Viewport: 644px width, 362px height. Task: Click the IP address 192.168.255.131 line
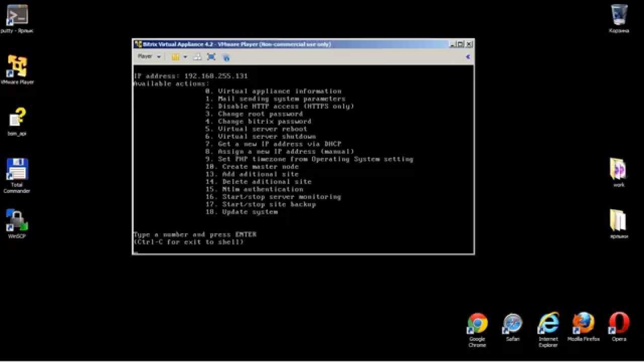pyautogui.click(x=191, y=76)
